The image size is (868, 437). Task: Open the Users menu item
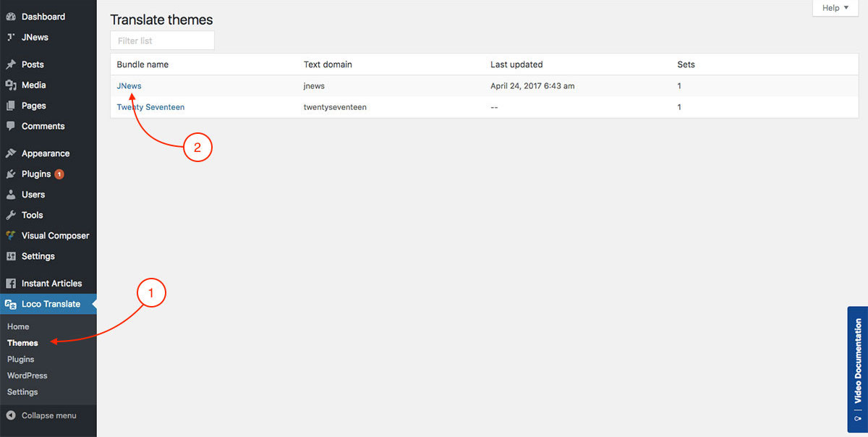pos(33,195)
